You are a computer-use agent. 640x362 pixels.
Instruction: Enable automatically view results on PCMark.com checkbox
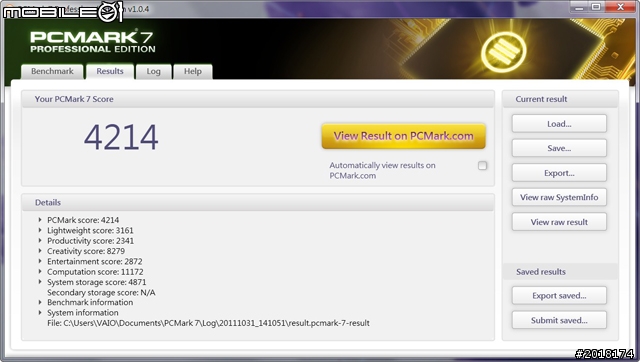pyautogui.click(x=482, y=166)
